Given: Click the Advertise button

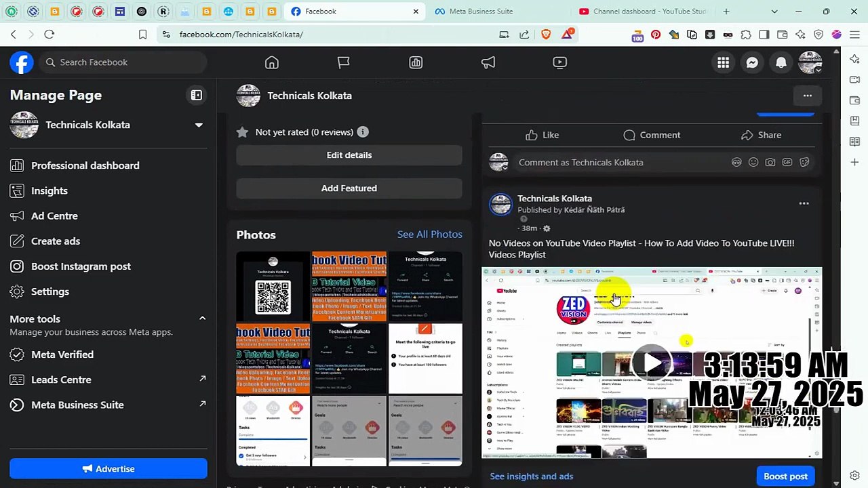Looking at the screenshot, I should 108,469.
